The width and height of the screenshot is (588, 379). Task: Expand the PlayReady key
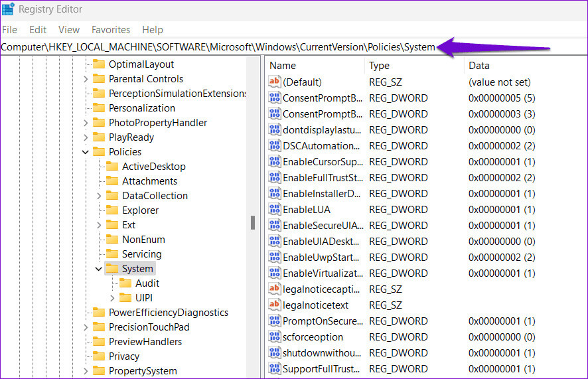coord(86,137)
